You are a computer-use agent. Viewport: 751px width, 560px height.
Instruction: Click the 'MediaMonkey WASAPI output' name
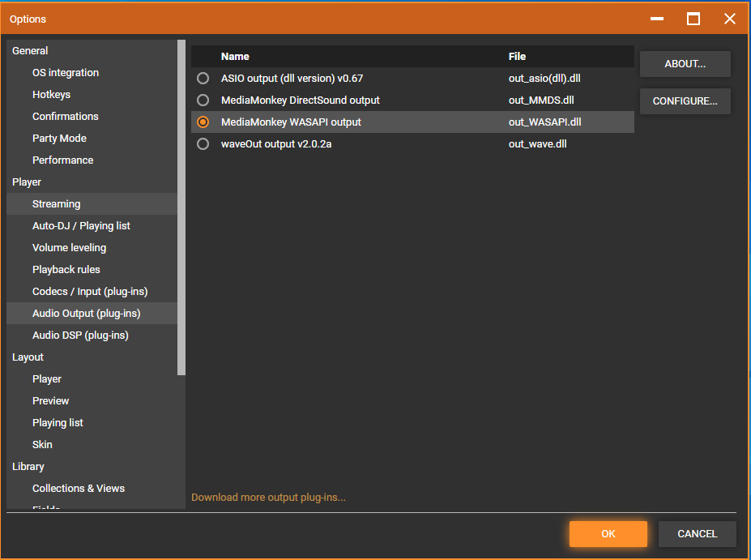pos(291,122)
